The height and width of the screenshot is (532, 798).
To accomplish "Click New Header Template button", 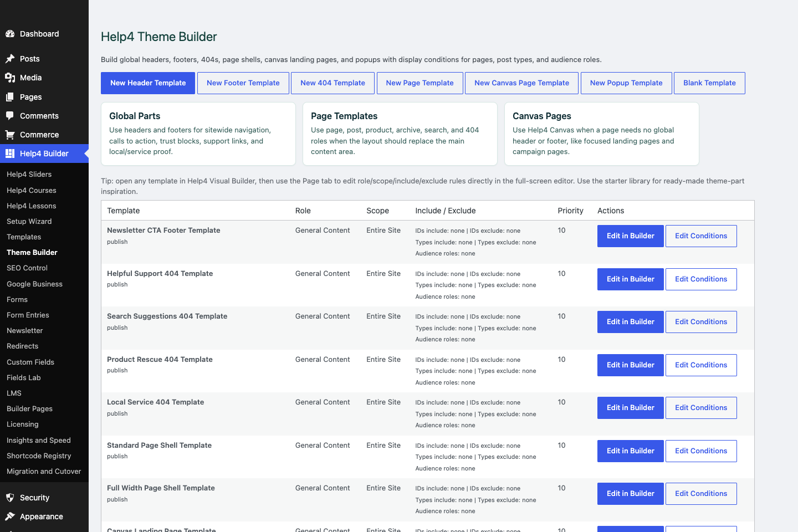I will [148, 83].
